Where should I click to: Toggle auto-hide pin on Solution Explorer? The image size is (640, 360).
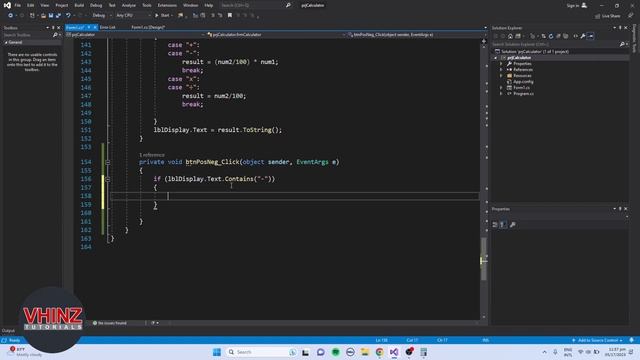coord(620,28)
